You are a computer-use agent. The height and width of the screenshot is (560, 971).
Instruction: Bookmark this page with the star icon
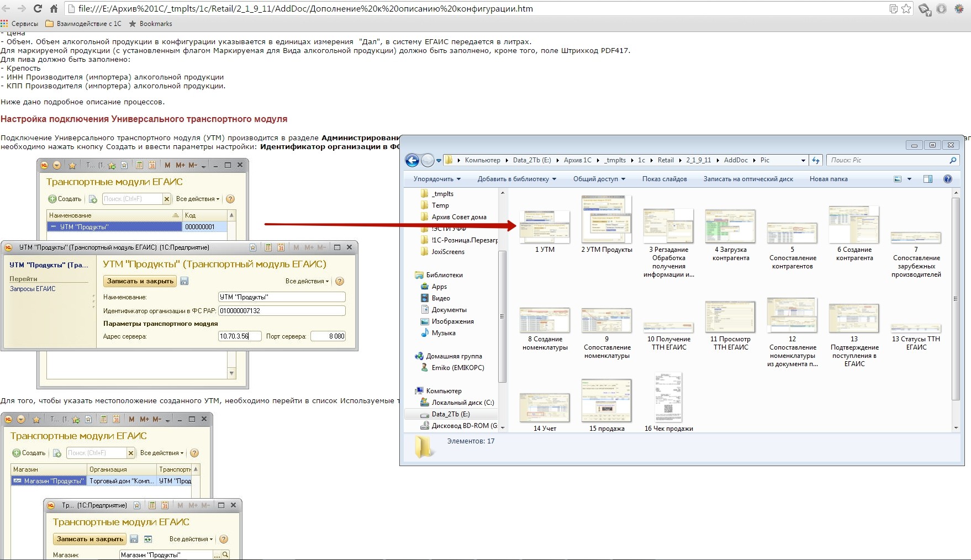pyautogui.click(x=906, y=8)
